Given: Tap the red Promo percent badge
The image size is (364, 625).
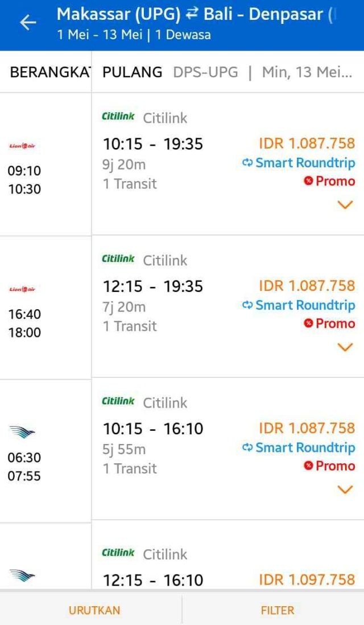Looking at the screenshot, I should tap(309, 181).
